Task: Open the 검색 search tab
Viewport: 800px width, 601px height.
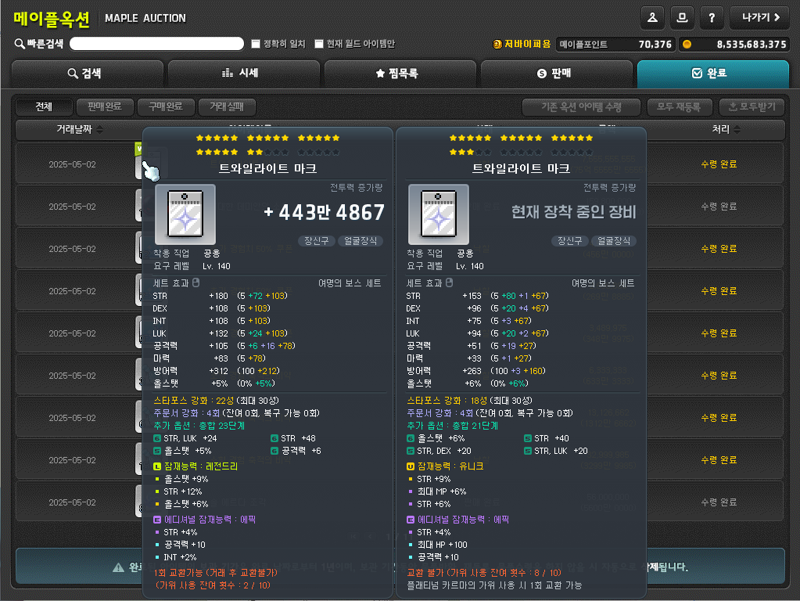Action: (87, 73)
